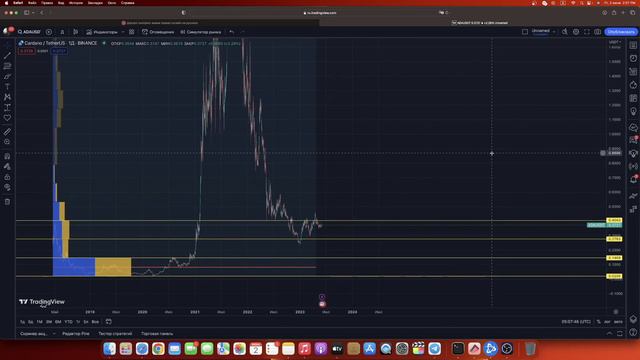
Task: Select the 1М time range
Action: 40,322
